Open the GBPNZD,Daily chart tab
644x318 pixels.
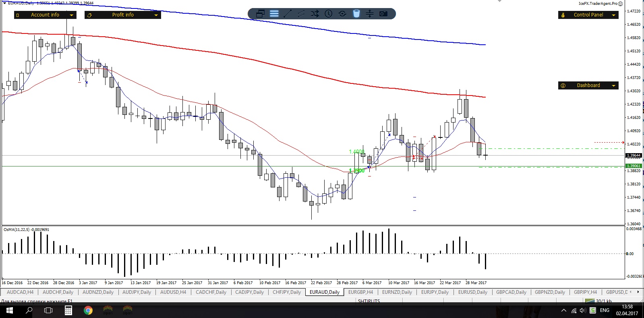tap(550, 292)
